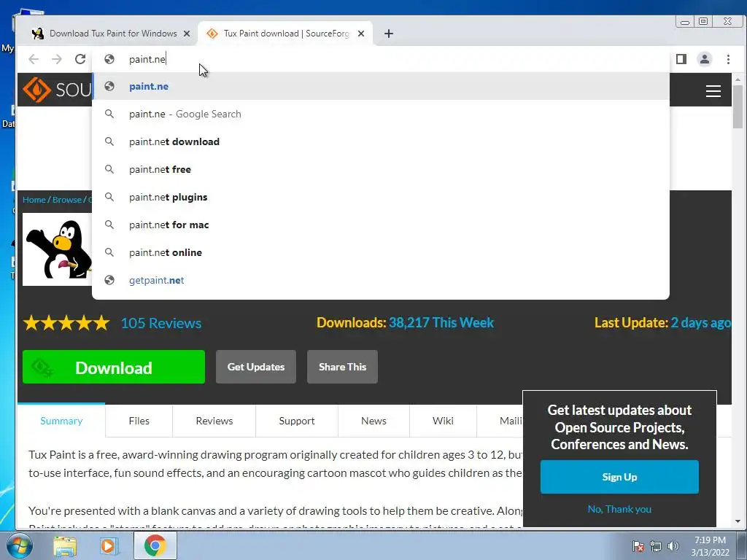Click the 38,217 This Week downloads link
Viewport: 747px width, 560px height.
(x=441, y=322)
